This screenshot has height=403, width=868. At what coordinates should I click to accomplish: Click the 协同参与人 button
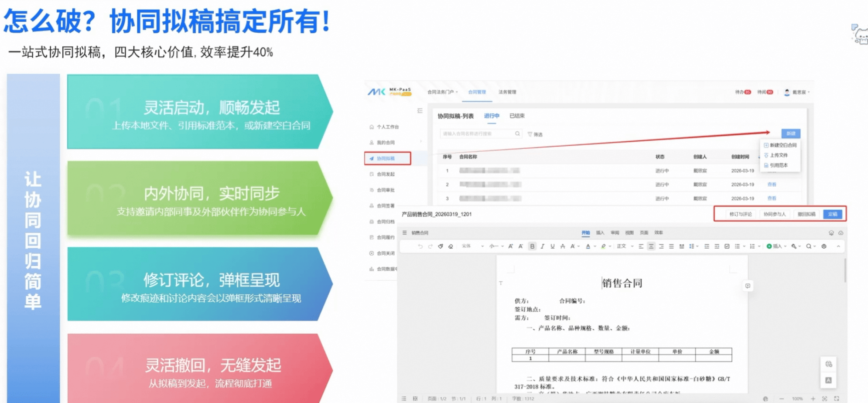[774, 214]
